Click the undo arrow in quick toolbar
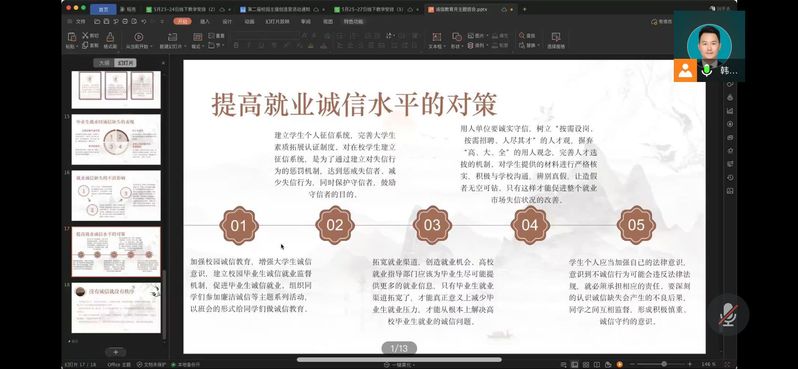 tap(144, 22)
